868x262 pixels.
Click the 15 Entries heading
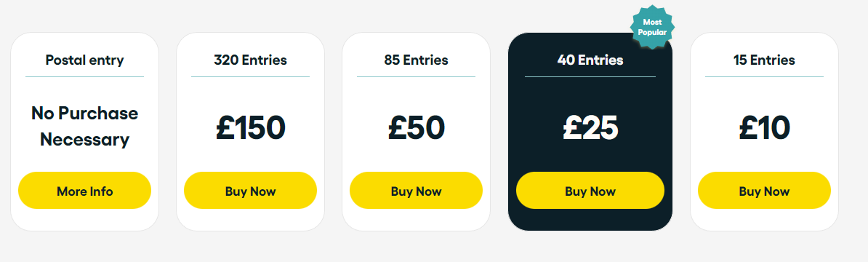coord(764,60)
